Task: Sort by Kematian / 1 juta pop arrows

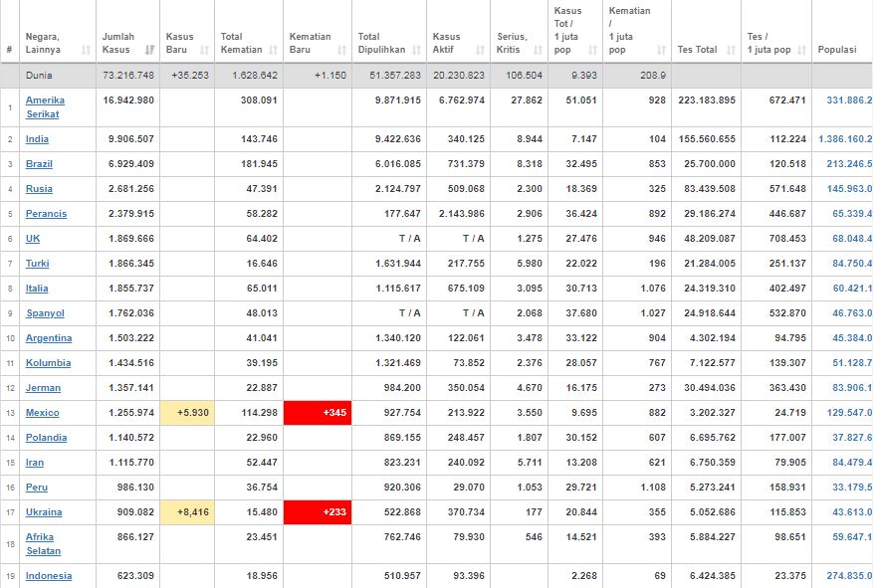Action: coord(662,50)
